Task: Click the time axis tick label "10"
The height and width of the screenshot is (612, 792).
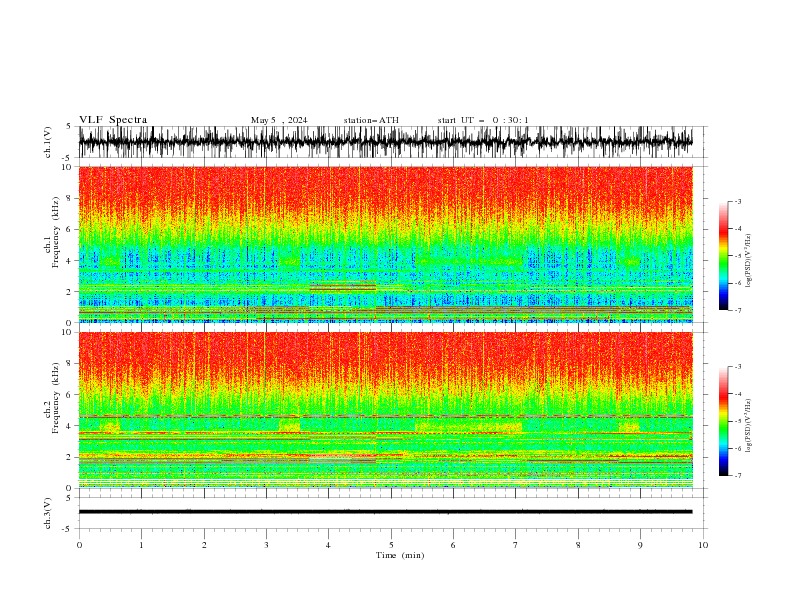Action: point(703,545)
